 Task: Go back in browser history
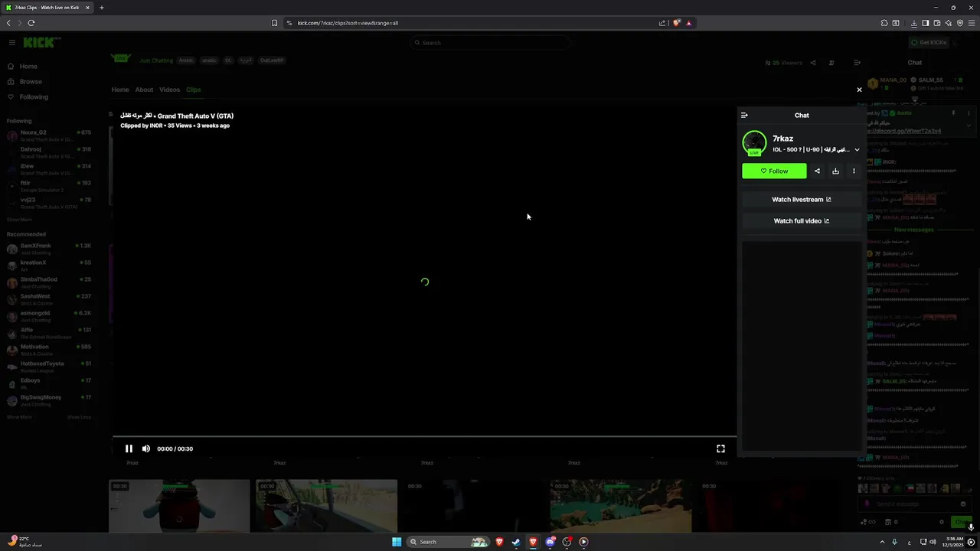pos(8,23)
